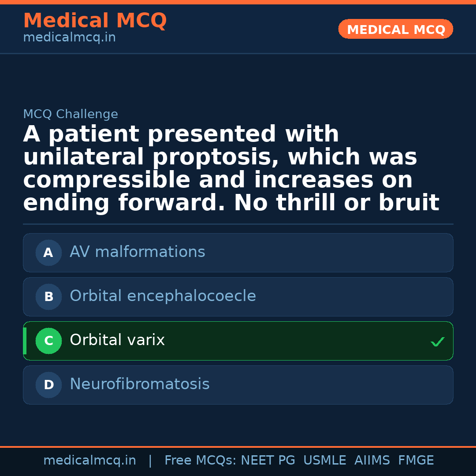Screen dimensions: 476x476
Task: Click the MCQ Challenge label
Action: coord(71,115)
